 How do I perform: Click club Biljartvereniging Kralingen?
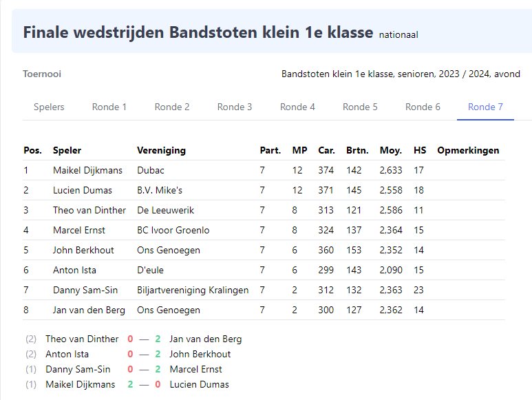click(x=193, y=290)
